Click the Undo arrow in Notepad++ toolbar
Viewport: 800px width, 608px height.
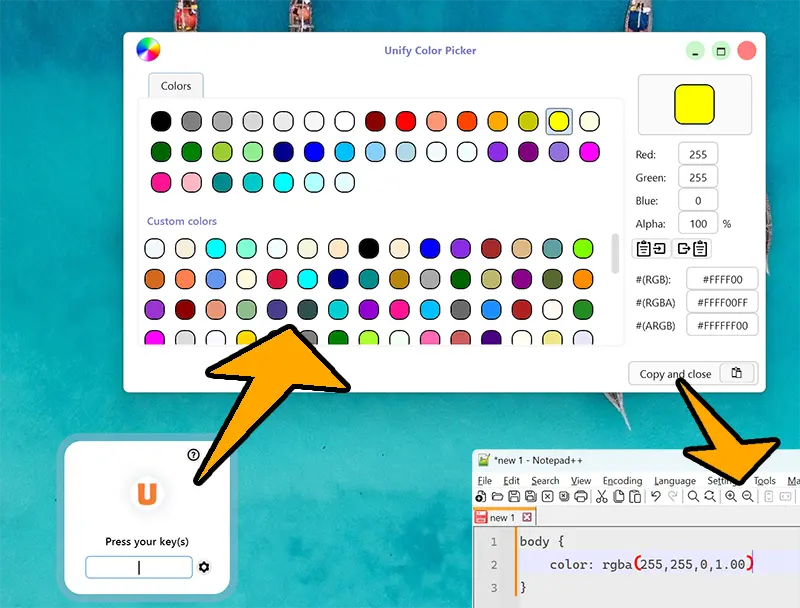(656, 496)
